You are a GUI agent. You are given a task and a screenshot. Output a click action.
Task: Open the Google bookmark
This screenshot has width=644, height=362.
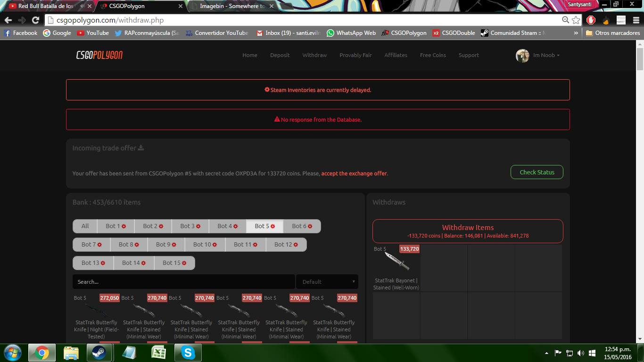57,33
